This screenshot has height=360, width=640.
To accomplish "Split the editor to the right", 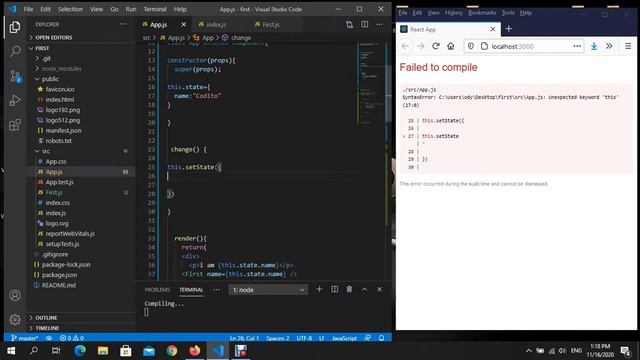I will 364,24.
